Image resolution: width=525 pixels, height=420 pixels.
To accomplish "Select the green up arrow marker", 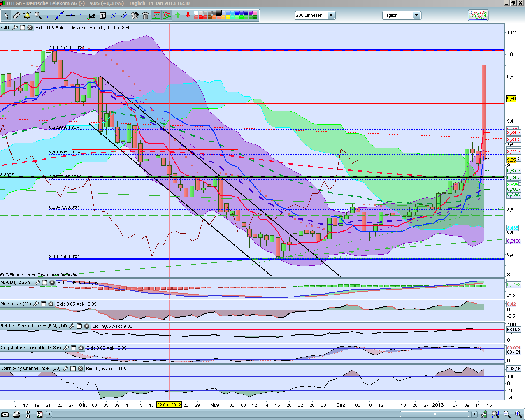I will [x=177, y=16].
